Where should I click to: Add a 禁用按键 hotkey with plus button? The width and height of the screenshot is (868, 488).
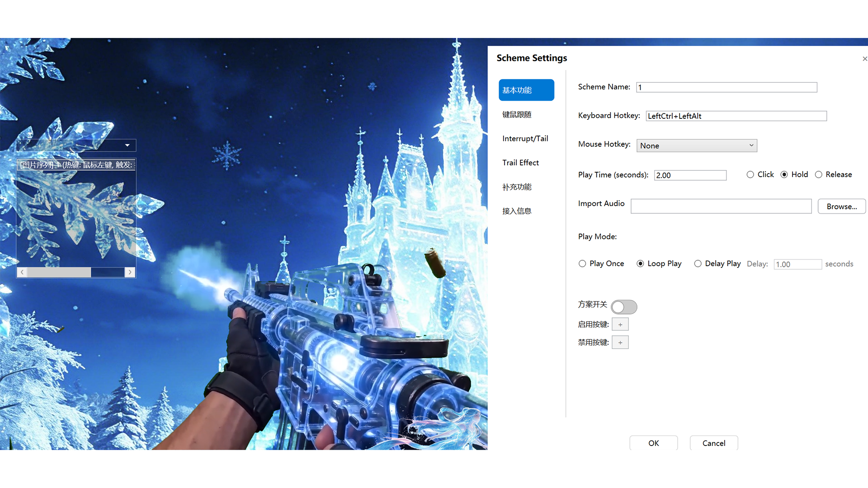pos(620,343)
